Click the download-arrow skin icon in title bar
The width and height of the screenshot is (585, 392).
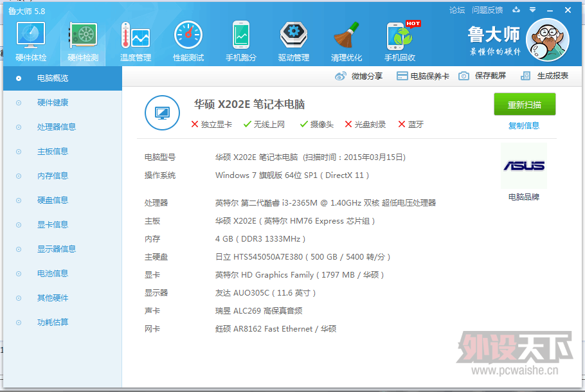516,10
